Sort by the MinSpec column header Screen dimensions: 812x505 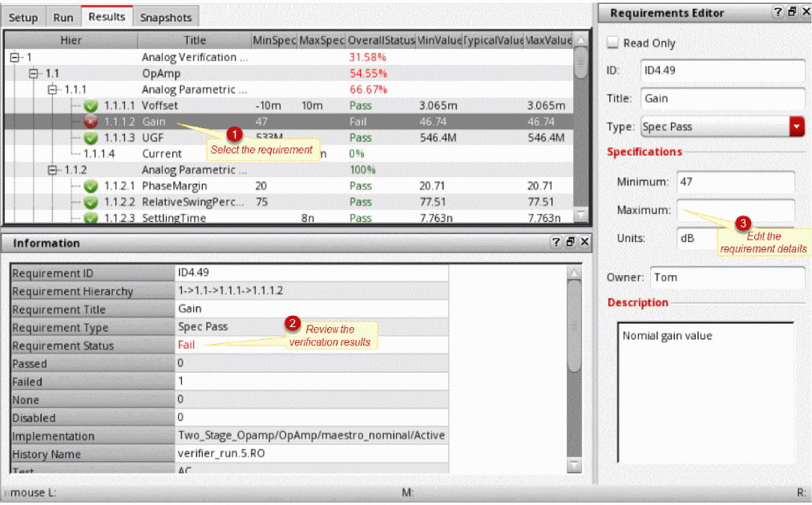point(274,40)
